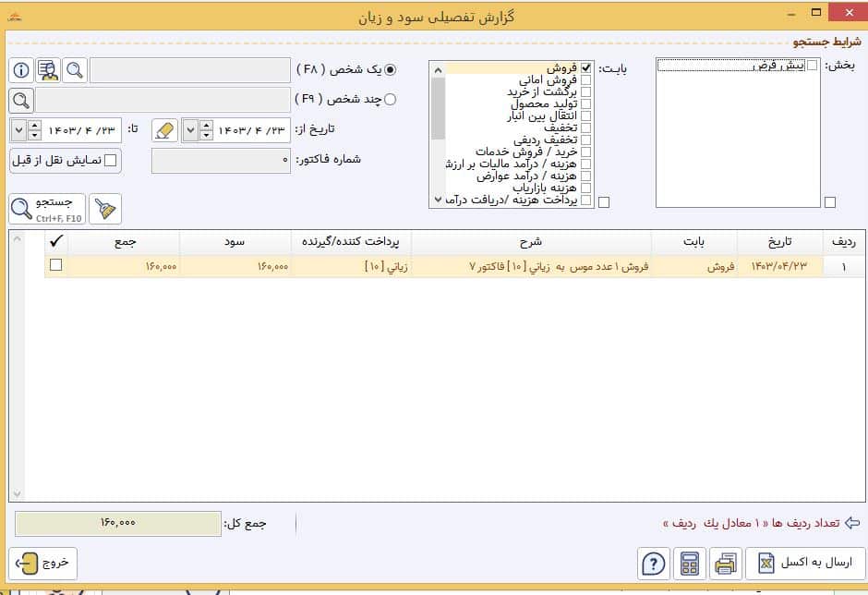The height and width of the screenshot is (595, 868).
Task: Open the info icon beside the person field
Action: [21, 70]
